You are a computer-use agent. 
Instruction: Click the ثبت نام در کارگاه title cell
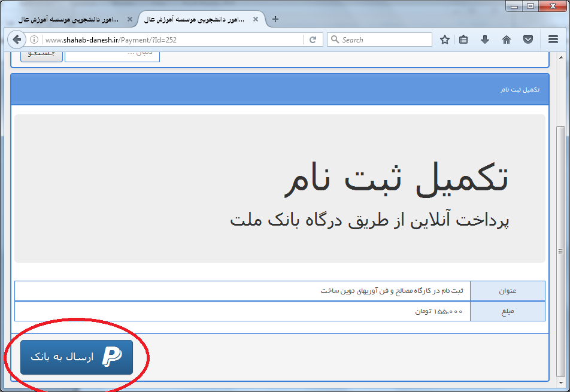(242, 291)
